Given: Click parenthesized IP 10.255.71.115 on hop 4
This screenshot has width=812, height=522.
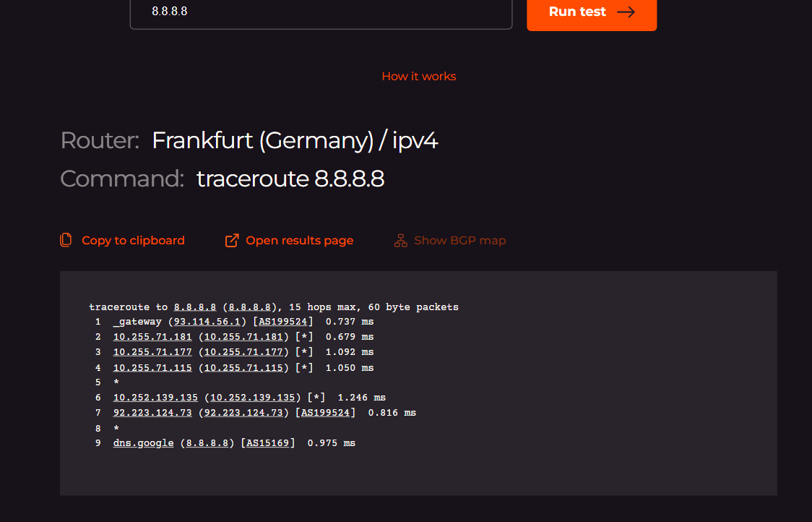Looking at the screenshot, I should (243, 367).
